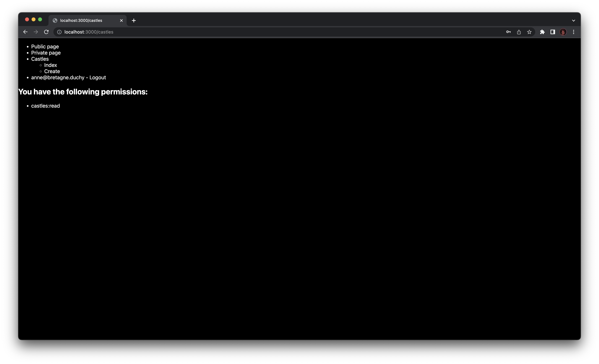Image resolution: width=599 pixels, height=364 pixels.
Task: Click inside the address bar
Action: (x=170, y=32)
